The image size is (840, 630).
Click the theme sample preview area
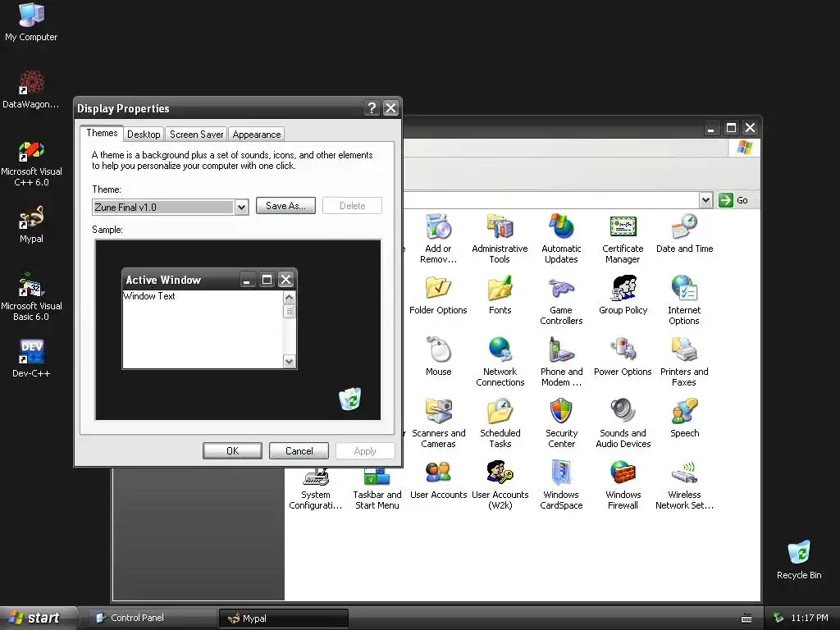click(238, 330)
